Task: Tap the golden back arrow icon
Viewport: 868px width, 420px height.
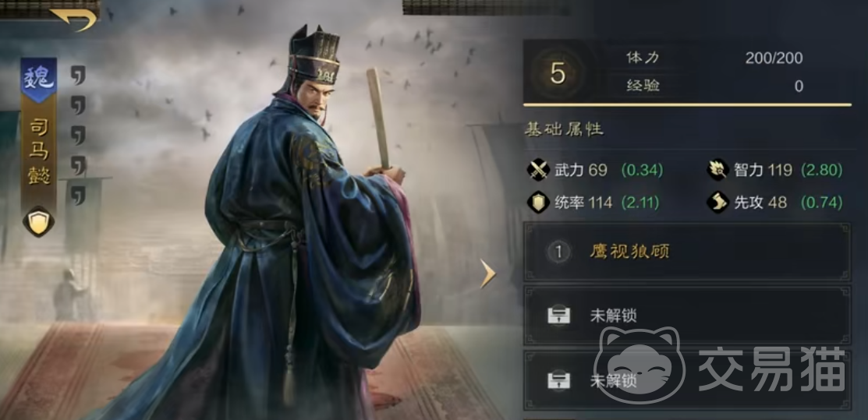Action: 73,19
